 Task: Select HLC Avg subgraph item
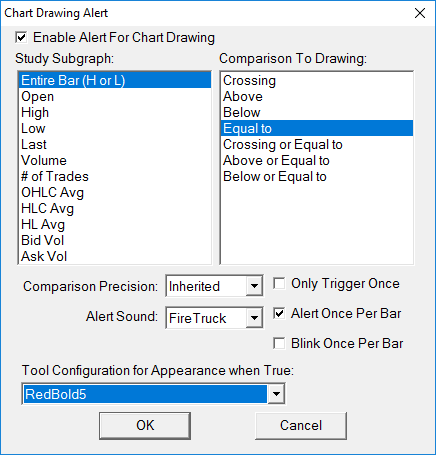115,209
